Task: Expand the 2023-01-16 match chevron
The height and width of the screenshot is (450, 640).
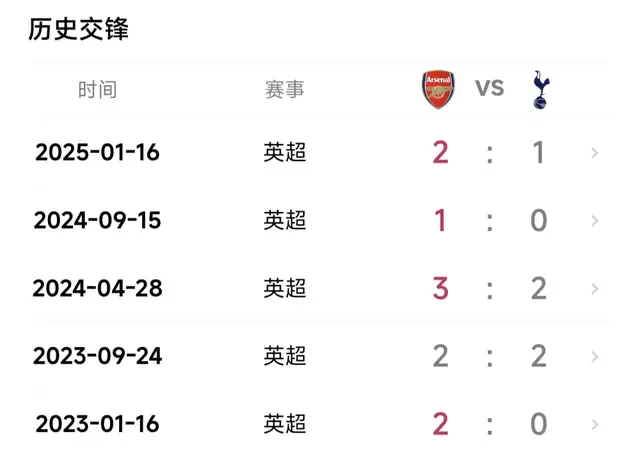Action: pyautogui.click(x=596, y=425)
